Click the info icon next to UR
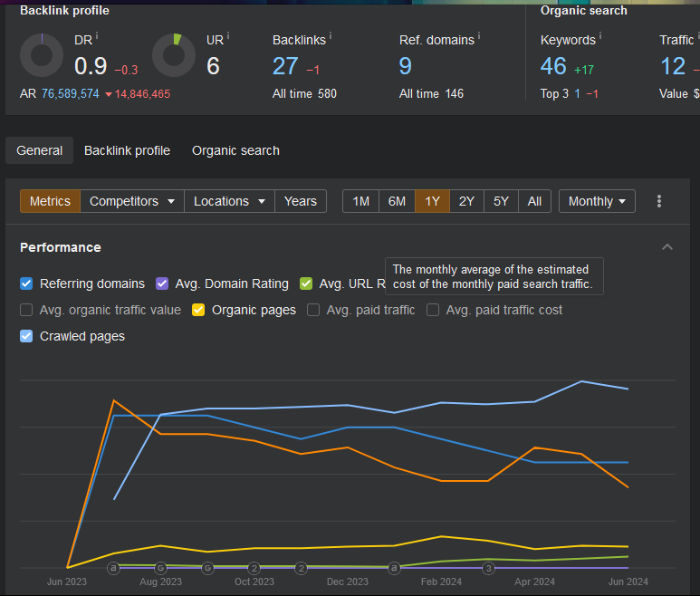 click(228, 37)
